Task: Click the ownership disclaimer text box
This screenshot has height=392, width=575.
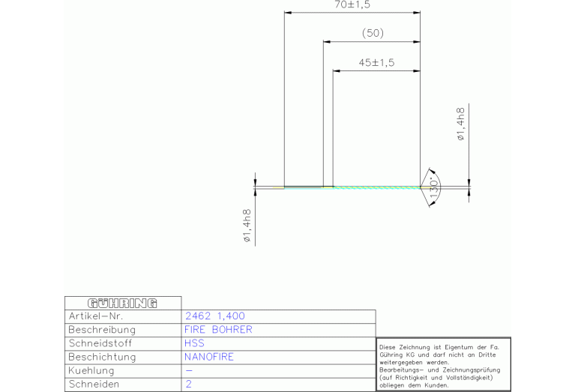Action: 442,365
